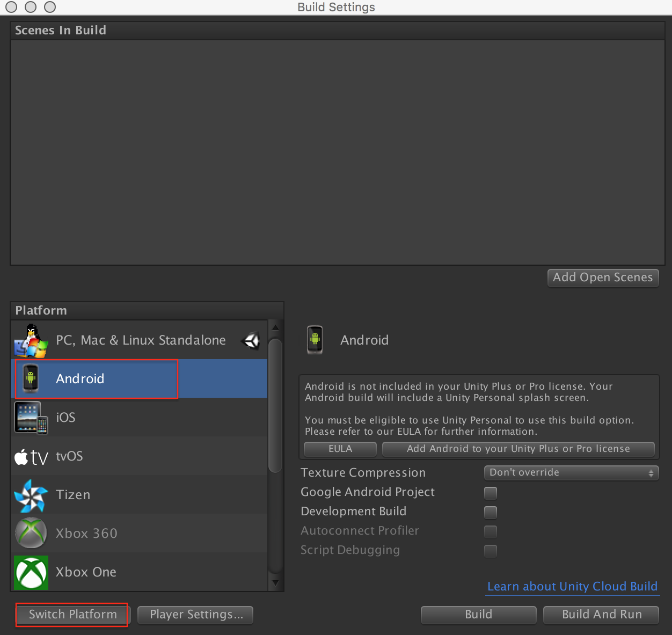This screenshot has width=672, height=635.
Task: Click the Android title in the details panel
Action: pos(364,340)
